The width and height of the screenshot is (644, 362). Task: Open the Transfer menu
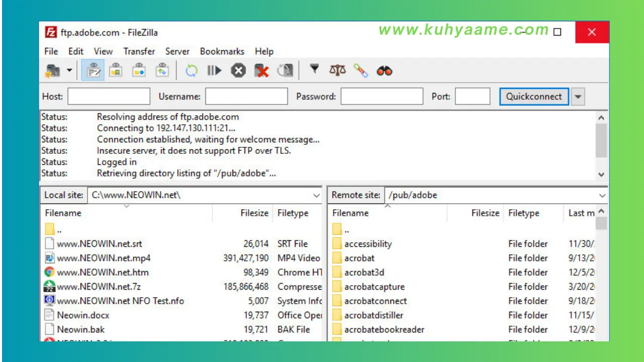tap(139, 51)
